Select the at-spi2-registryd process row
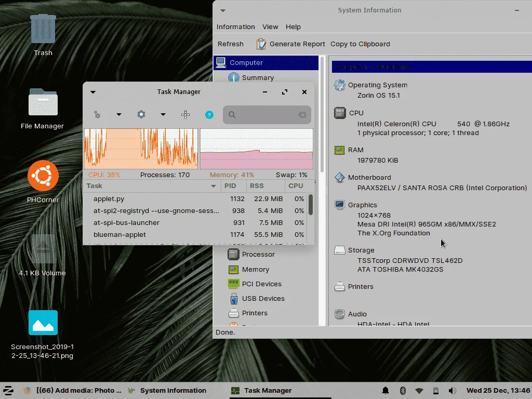Screen dimensions: 532x399 (195, 211)
